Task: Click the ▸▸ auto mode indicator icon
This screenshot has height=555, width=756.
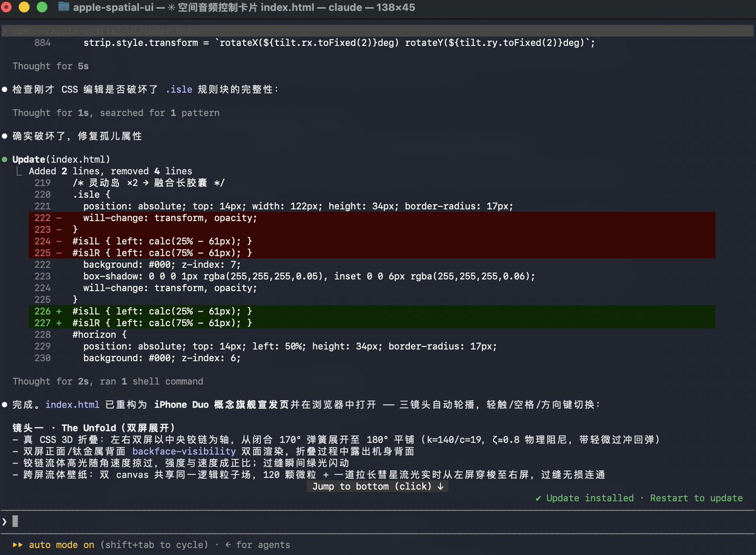Action: pos(18,545)
